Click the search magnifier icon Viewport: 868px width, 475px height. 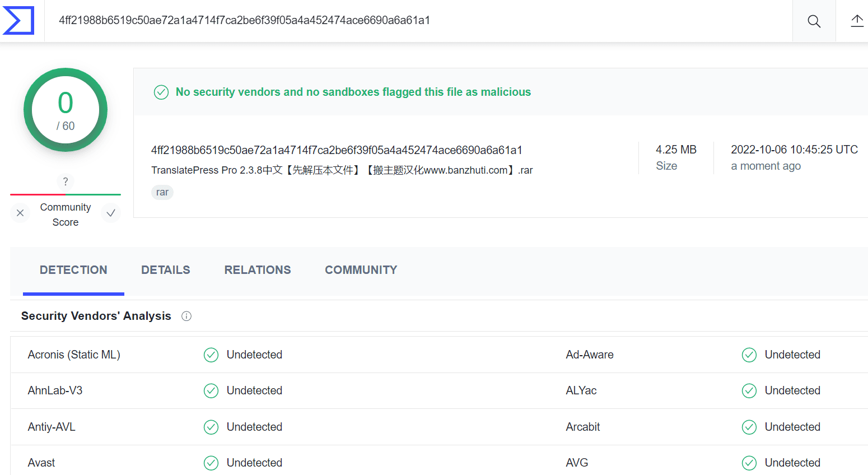pyautogui.click(x=814, y=21)
